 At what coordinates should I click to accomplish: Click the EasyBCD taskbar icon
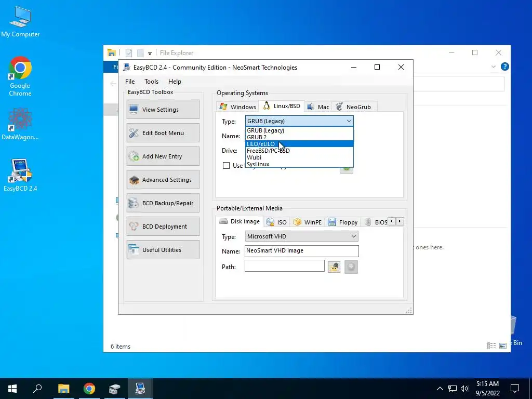tap(140, 389)
